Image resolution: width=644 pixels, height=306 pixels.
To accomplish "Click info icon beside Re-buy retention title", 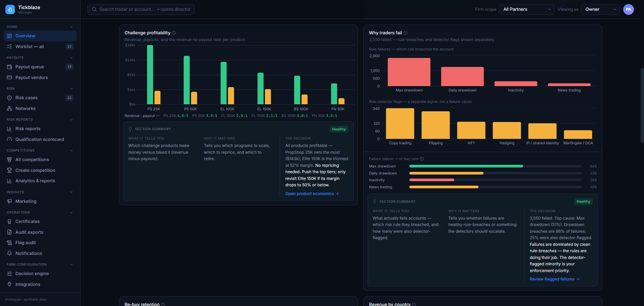I will tap(163, 304).
